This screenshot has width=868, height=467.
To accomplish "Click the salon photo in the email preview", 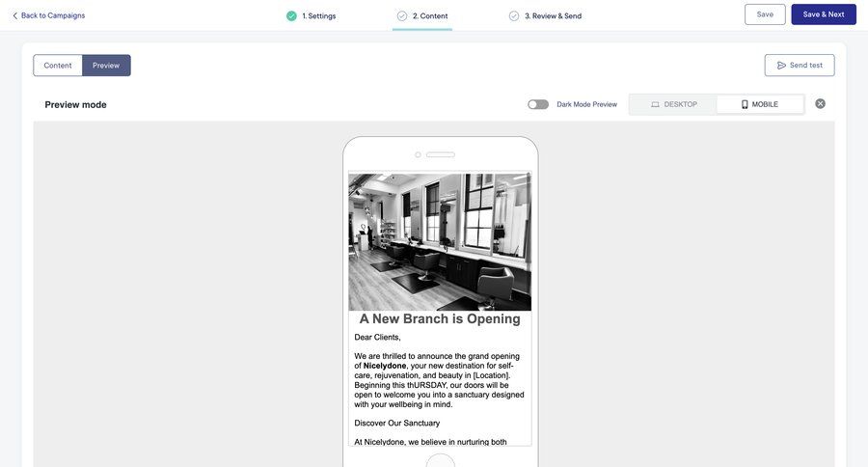I will pyautogui.click(x=440, y=241).
